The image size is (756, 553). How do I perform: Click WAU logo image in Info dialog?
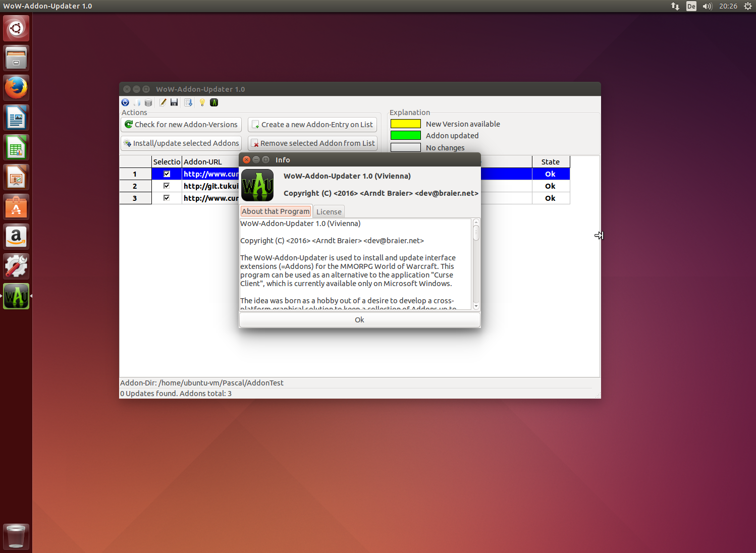click(x=257, y=185)
